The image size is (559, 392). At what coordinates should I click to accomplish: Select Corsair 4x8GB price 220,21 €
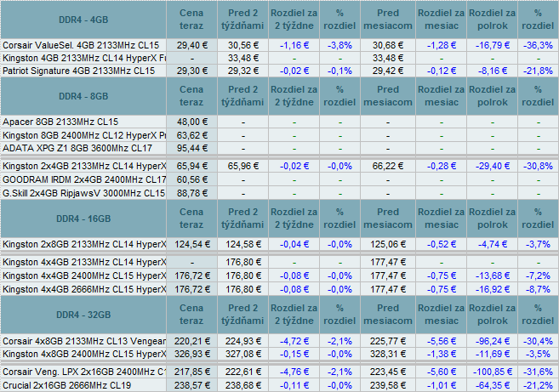(191, 341)
